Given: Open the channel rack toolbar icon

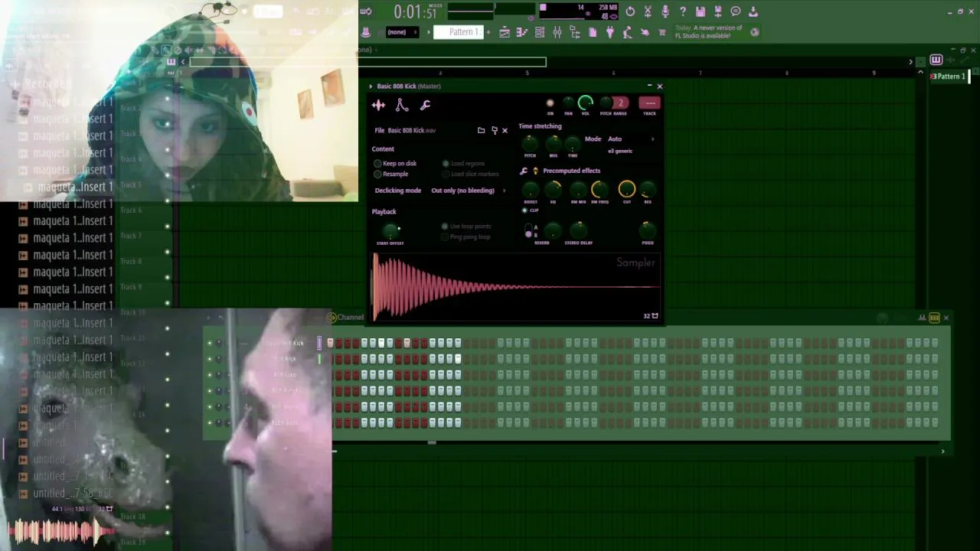Looking at the screenshot, I should [x=540, y=32].
